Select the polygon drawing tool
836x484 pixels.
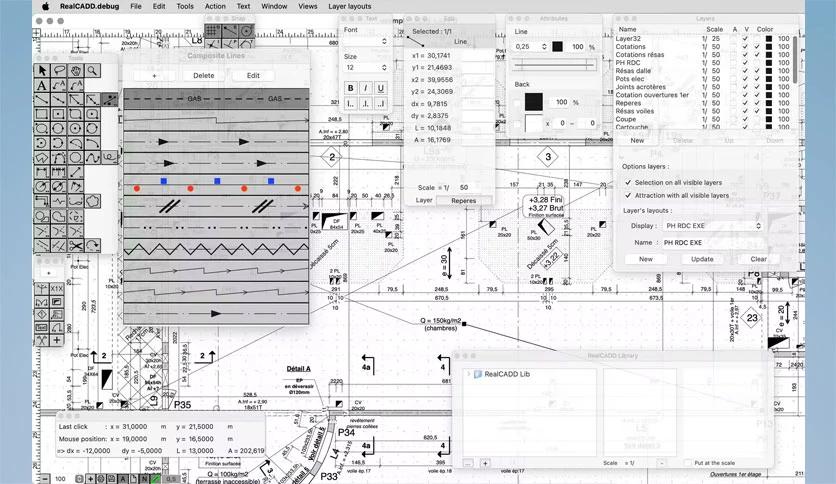(x=42, y=157)
